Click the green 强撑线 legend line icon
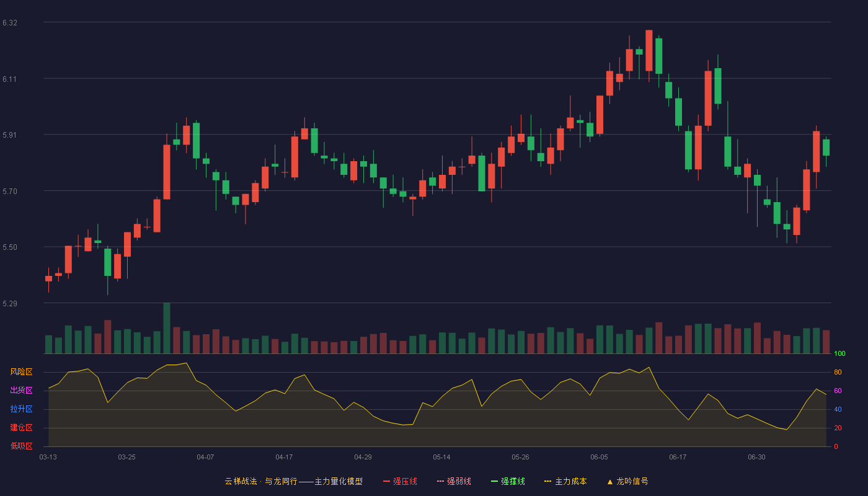 495,481
